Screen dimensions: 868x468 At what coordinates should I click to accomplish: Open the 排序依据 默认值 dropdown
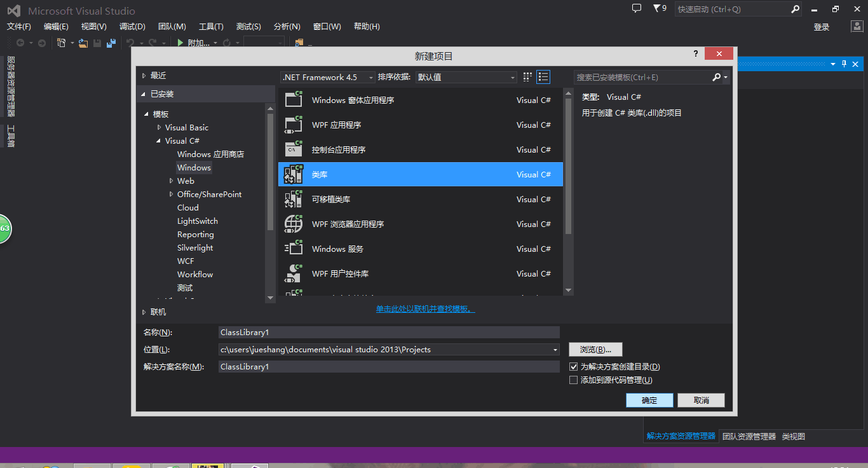pos(466,77)
